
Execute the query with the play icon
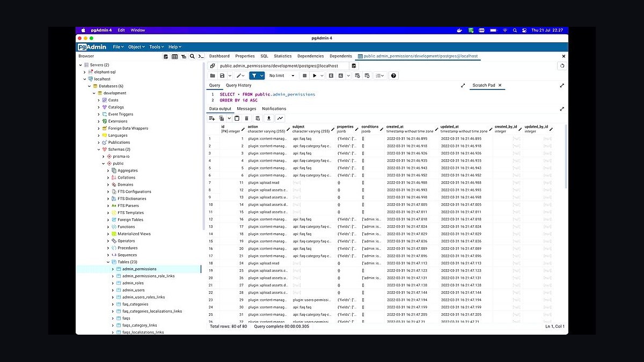click(314, 76)
